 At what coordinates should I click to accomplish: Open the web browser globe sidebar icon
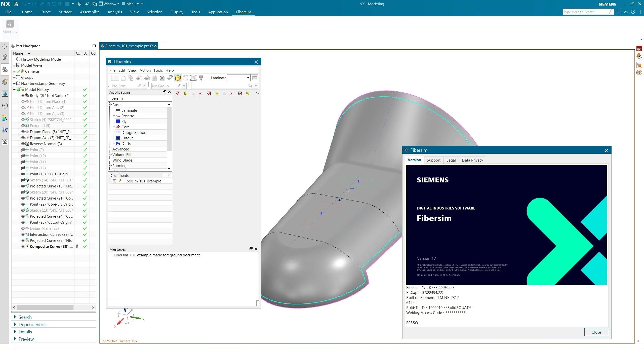click(5, 94)
